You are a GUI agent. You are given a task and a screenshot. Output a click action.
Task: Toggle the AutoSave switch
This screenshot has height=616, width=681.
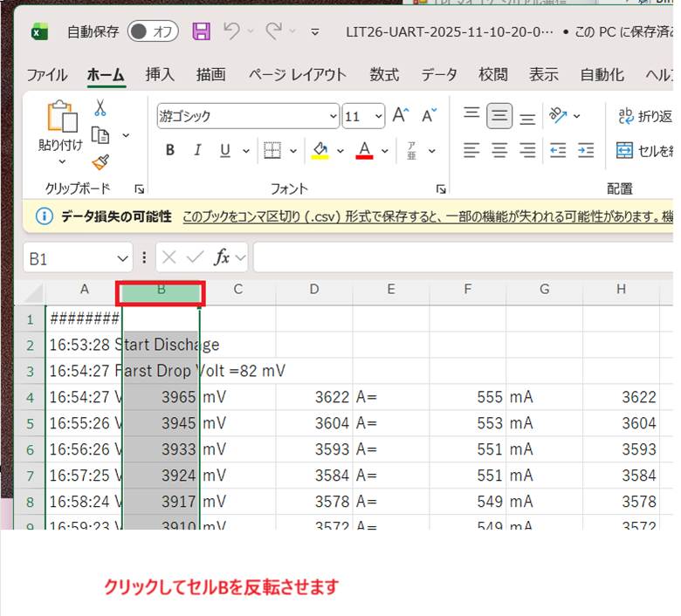152,32
